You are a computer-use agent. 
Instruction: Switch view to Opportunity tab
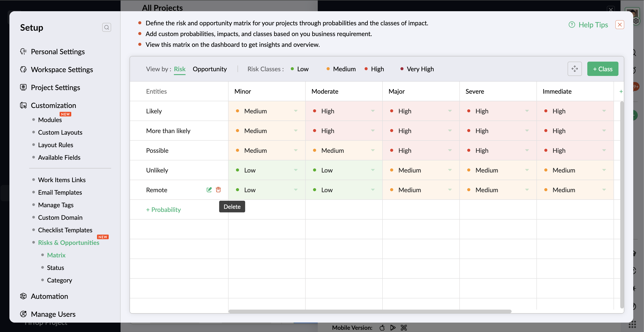click(x=210, y=69)
